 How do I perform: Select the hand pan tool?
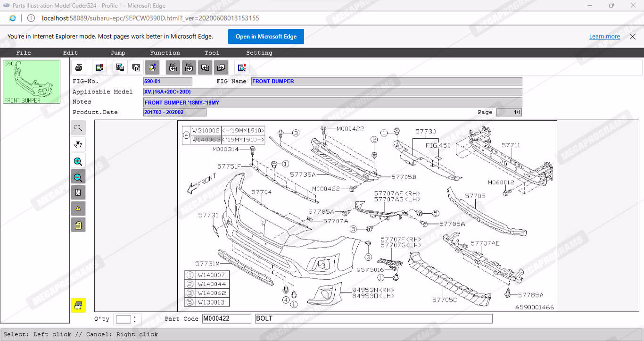pos(78,144)
